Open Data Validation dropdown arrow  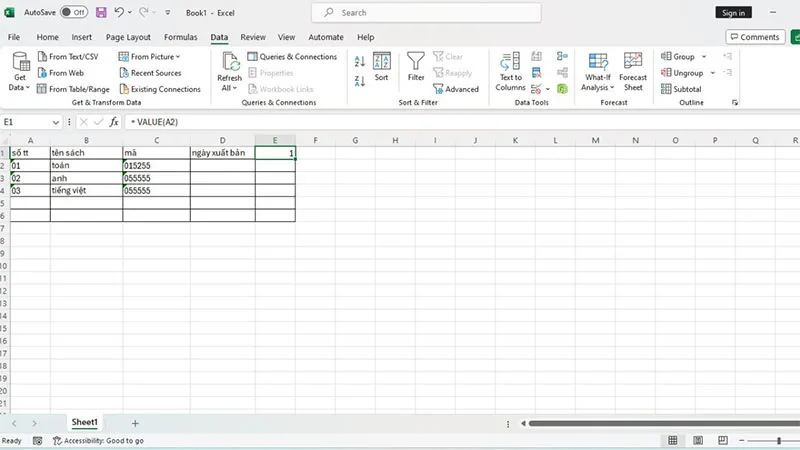coord(548,89)
